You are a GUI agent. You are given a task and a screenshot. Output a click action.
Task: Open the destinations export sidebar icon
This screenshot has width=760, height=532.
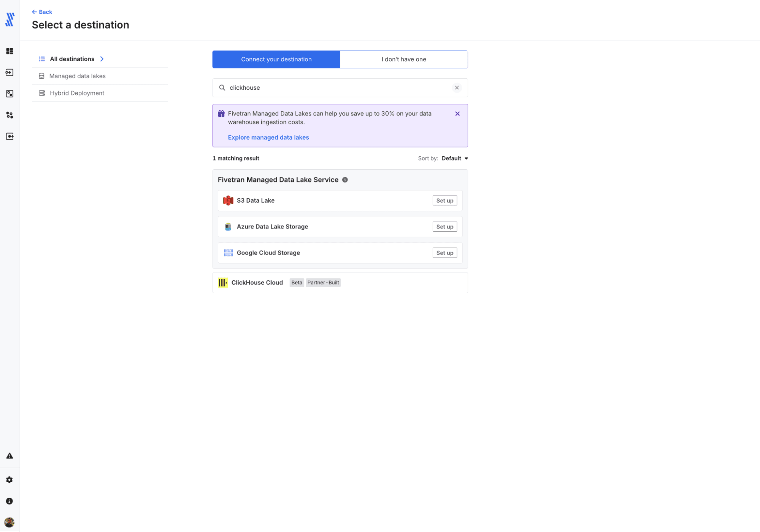(10, 136)
